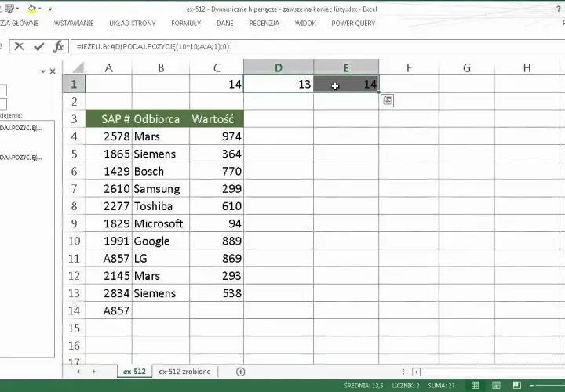Click the Wartość header cell
Image resolution: width=565 pixels, height=392 pixels.
[x=217, y=119]
